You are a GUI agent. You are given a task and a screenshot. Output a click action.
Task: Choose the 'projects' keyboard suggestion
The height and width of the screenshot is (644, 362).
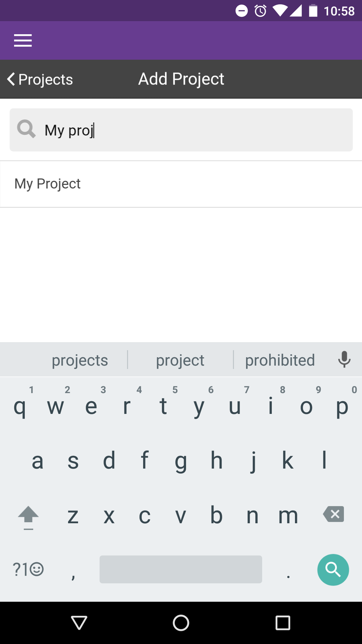80,360
